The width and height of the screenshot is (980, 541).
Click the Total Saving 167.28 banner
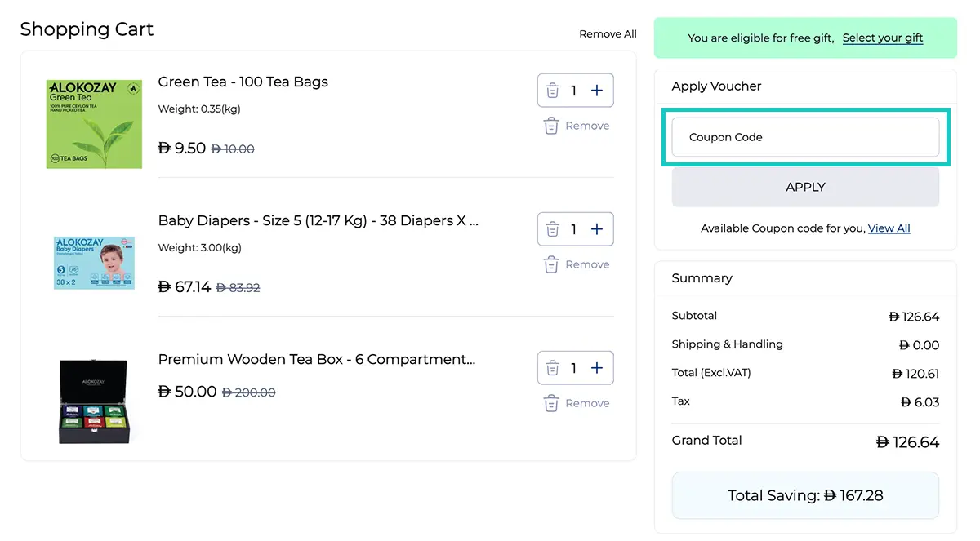coord(805,495)
